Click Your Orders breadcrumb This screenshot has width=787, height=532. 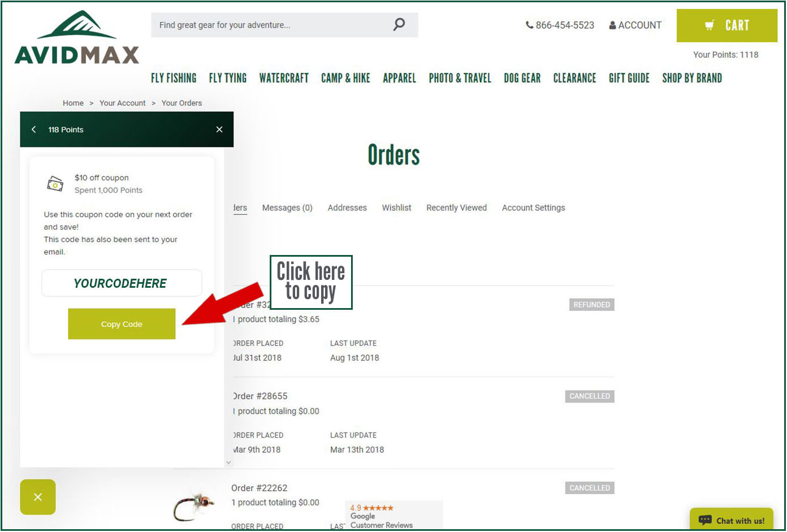181,103
